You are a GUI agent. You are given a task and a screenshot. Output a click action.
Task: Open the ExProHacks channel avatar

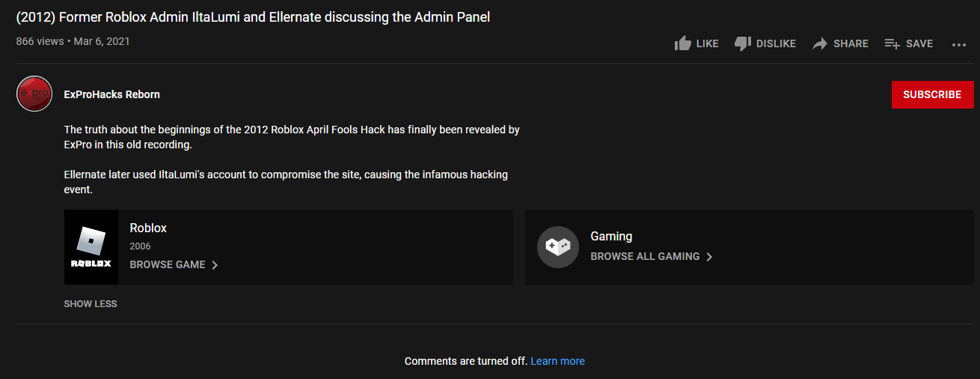(34, 94)
